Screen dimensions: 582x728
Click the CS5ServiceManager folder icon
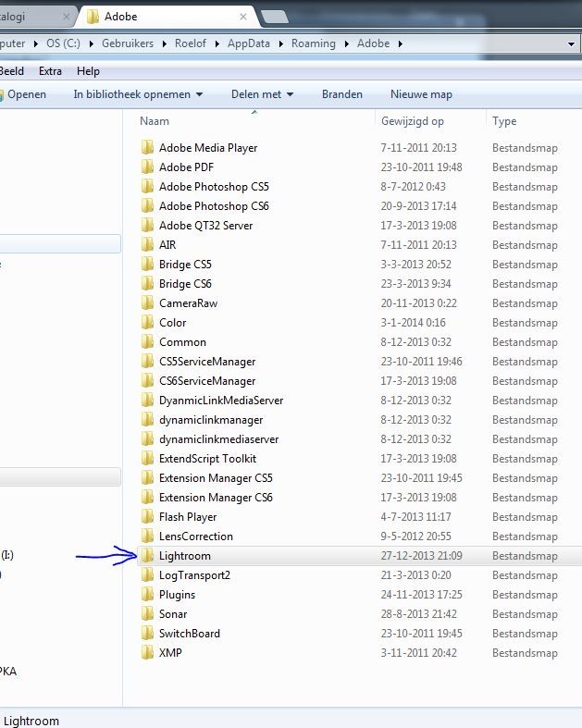(x=147, y=362)
